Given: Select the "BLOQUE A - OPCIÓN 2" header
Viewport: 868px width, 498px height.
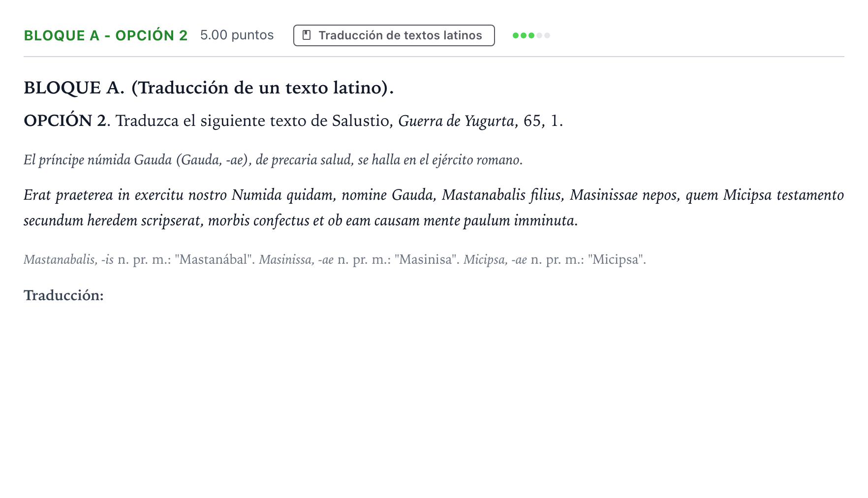Looking at the screenshot, I should point(106,35).
